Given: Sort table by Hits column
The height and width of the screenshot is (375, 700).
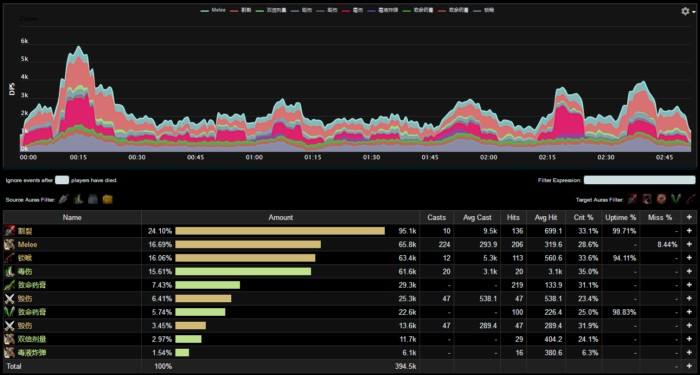Looking at the screenshot, I should coord(513,217).
